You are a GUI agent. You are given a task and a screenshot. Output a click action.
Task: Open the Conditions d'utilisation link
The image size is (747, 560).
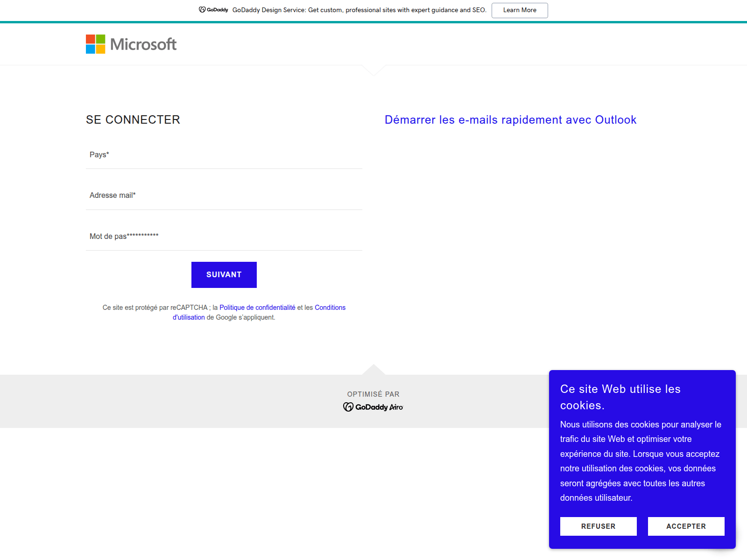(x=330, y=308)
